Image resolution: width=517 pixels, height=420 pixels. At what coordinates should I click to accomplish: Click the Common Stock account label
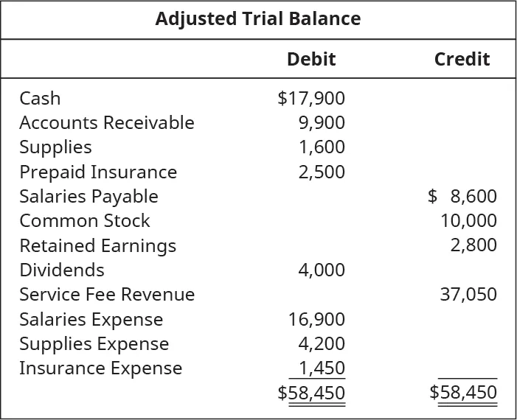point(84,220)
